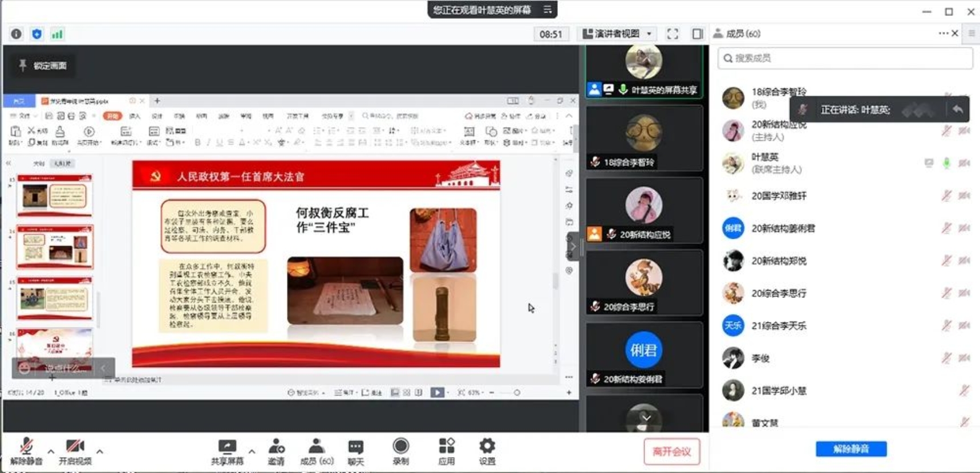Click the shared presentation file tab

click(91, 101)
